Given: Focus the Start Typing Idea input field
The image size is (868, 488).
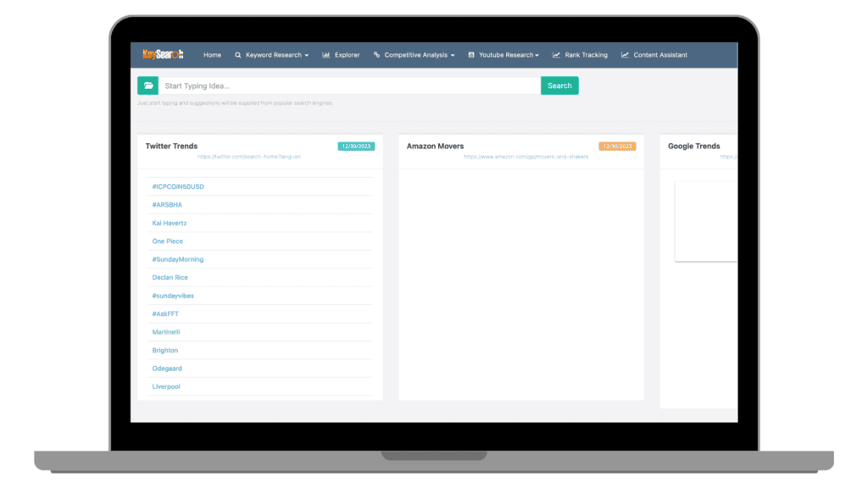Looking at the screenshot, I should click(x=349, y=86).
